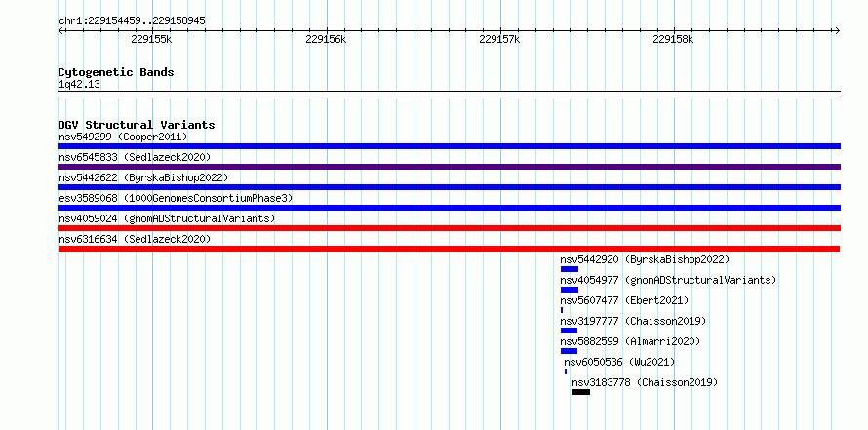Click the blue nsv5442622 variant bar
Viewport: 868px width, 430px height.
449,187
